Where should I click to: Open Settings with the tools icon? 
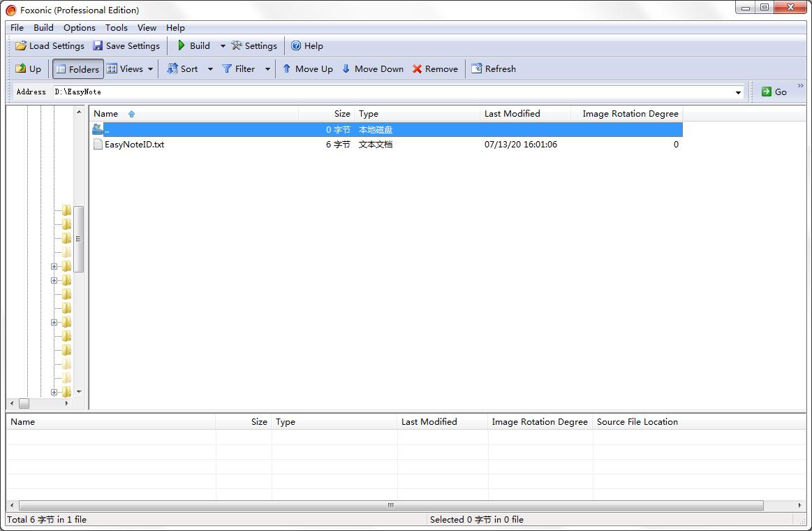253,45
